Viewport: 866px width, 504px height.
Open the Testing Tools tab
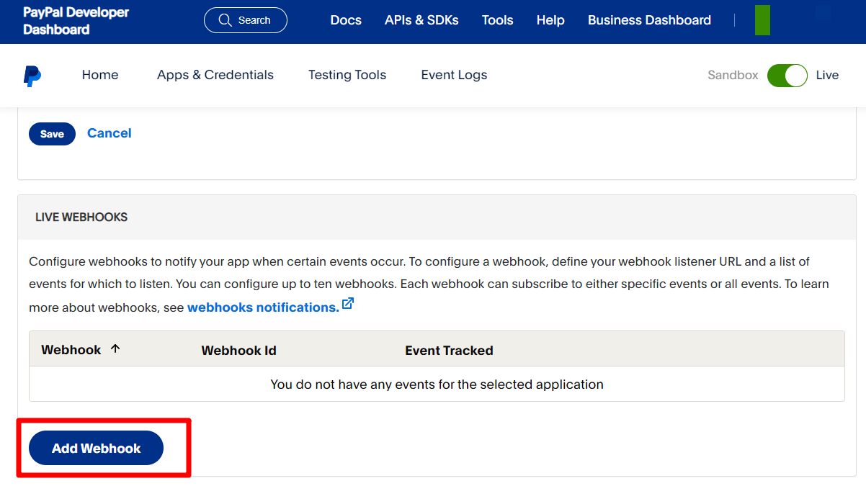pyautogui.click(x=347, y=75)
